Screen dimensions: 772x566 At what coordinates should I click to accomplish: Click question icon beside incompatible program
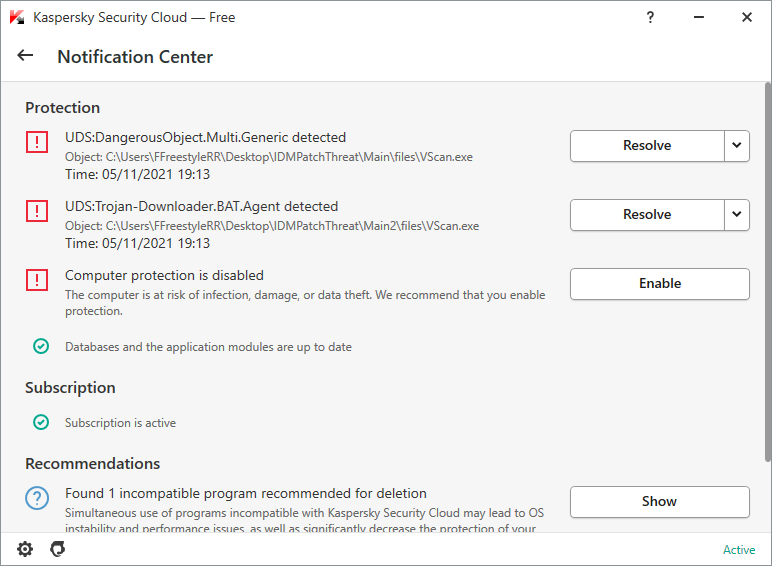pos(37,498)
